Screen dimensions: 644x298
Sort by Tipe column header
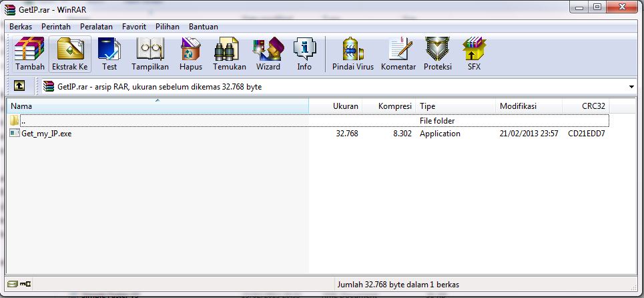point(456,106)
